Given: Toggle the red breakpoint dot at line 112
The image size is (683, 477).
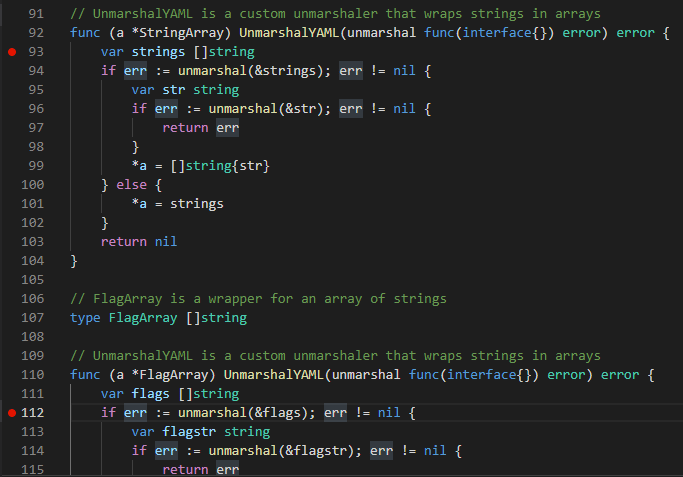Looking at the screenshot, I should 12,413.
